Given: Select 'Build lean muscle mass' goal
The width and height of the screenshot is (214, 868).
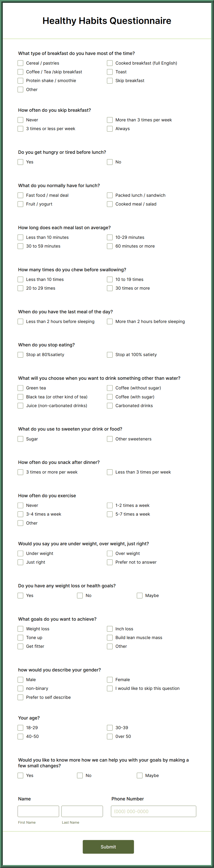Looking at the screenshot, I should (x=110, y=637).
